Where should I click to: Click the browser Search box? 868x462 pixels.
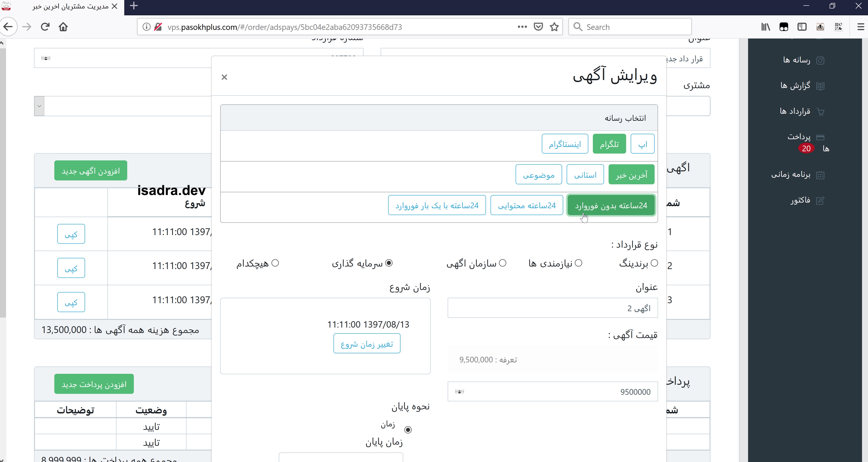tap(630, 27)
